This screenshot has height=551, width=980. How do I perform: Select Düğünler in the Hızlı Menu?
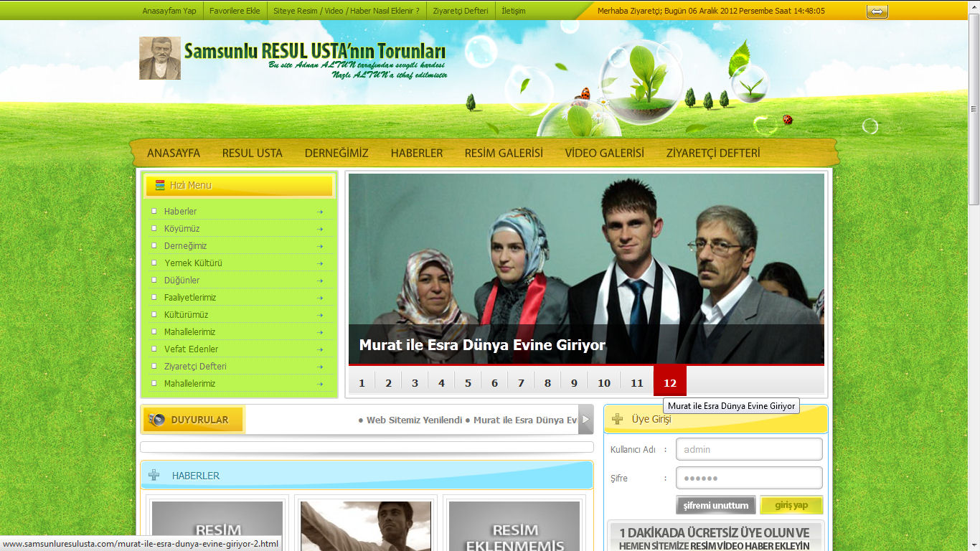[182, 281]
